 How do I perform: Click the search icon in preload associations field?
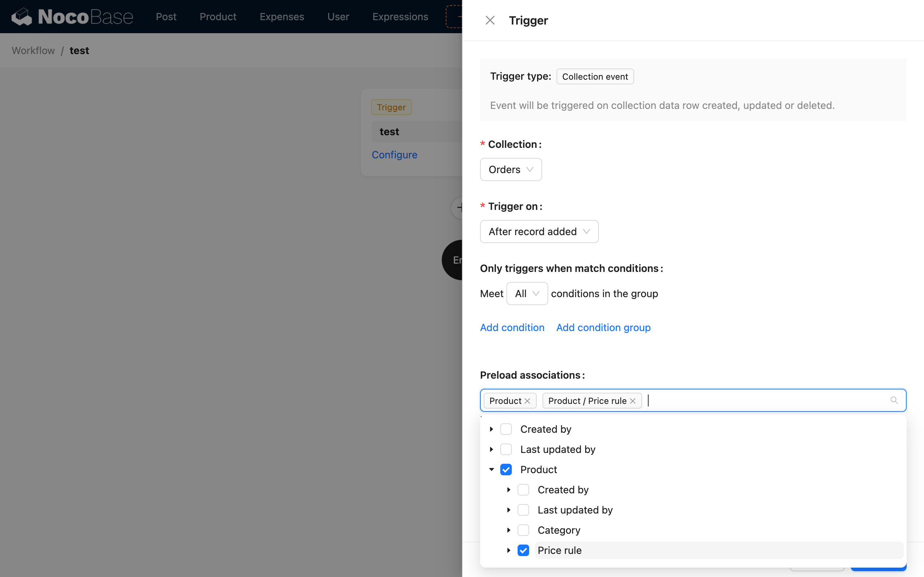[x=895, y=400]
